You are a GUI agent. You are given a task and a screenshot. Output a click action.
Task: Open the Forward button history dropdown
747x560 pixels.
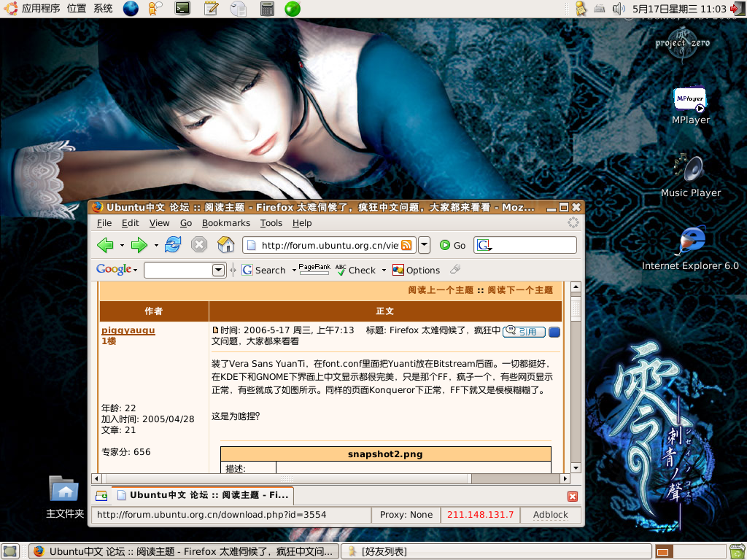click(156, 245)
